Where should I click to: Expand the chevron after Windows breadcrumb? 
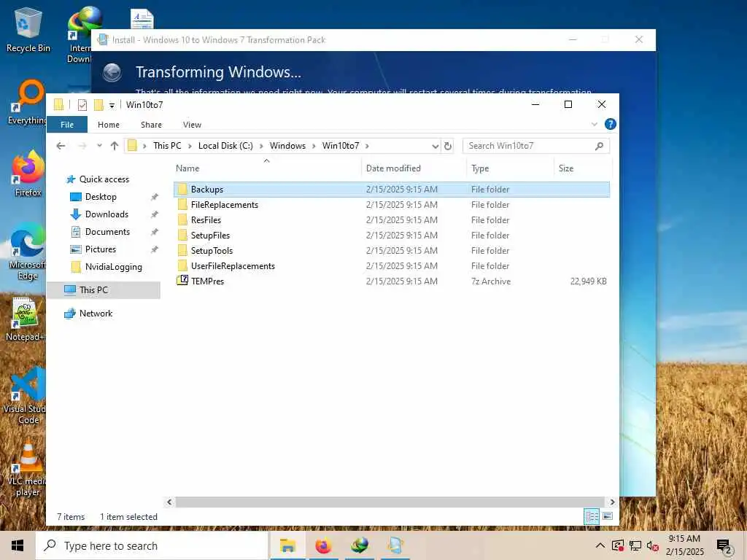click(314, 146)
